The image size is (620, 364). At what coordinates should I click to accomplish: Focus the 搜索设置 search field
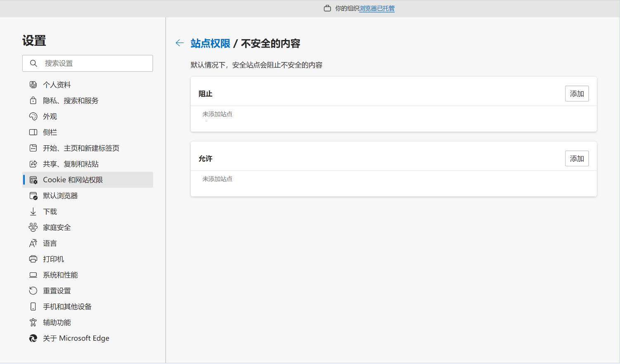coord(88,63)
